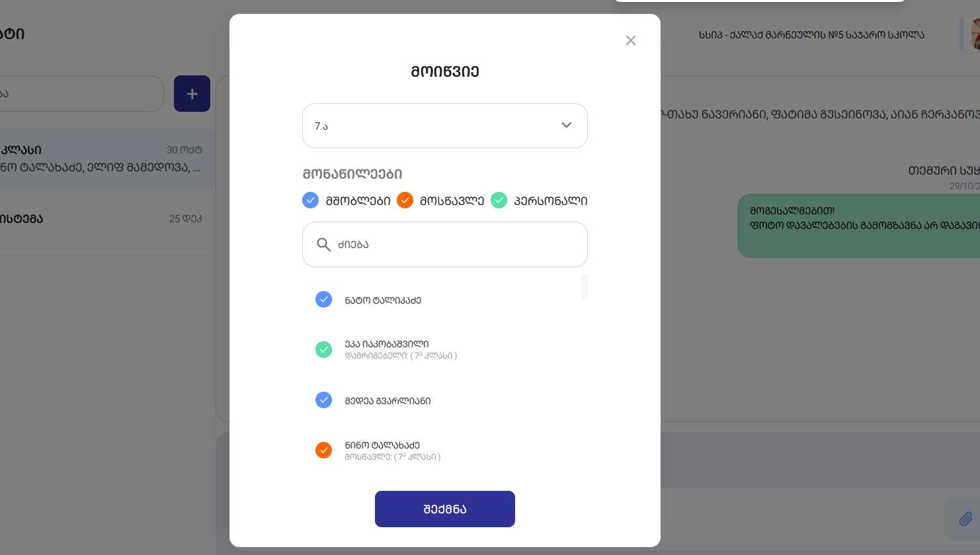Open the chat dated 30 ოქტ
This screenshot has width=980, height=555.
click(106, 158)
